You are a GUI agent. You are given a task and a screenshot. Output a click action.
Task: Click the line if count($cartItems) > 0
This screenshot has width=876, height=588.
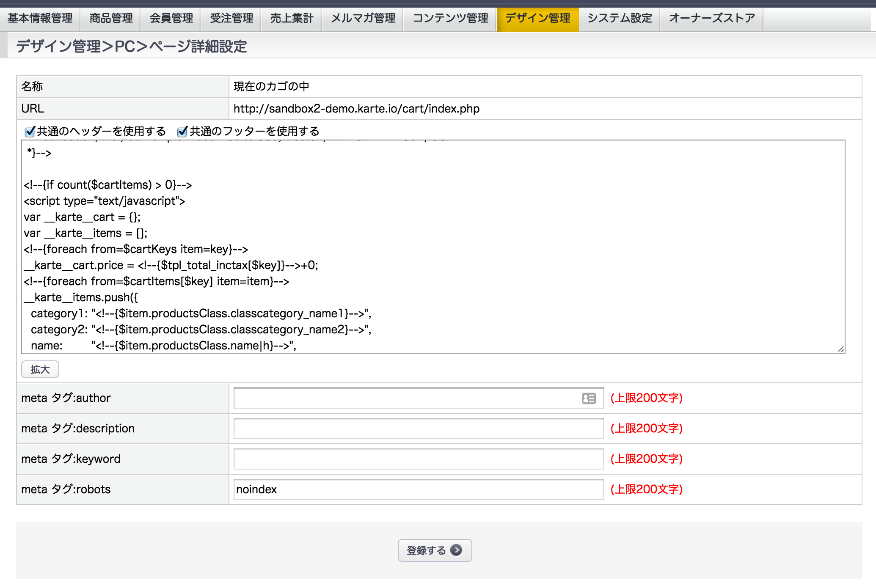[108, 185]
